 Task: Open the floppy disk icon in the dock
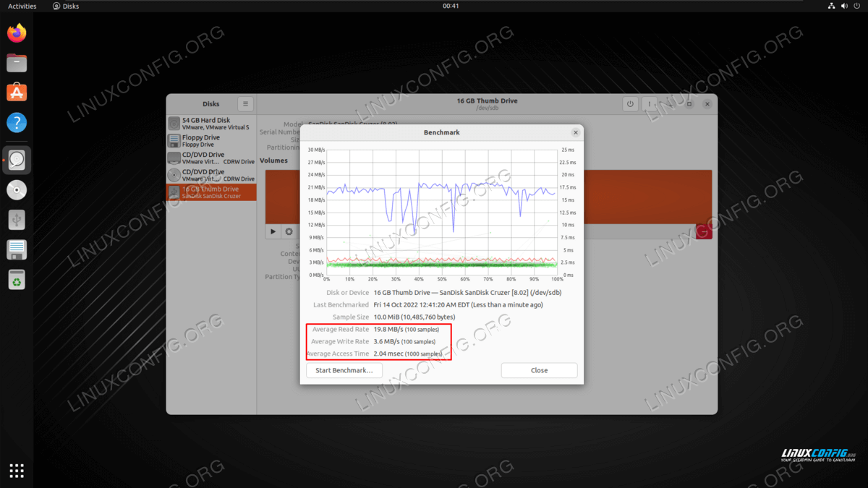click(x=17, y=249)
